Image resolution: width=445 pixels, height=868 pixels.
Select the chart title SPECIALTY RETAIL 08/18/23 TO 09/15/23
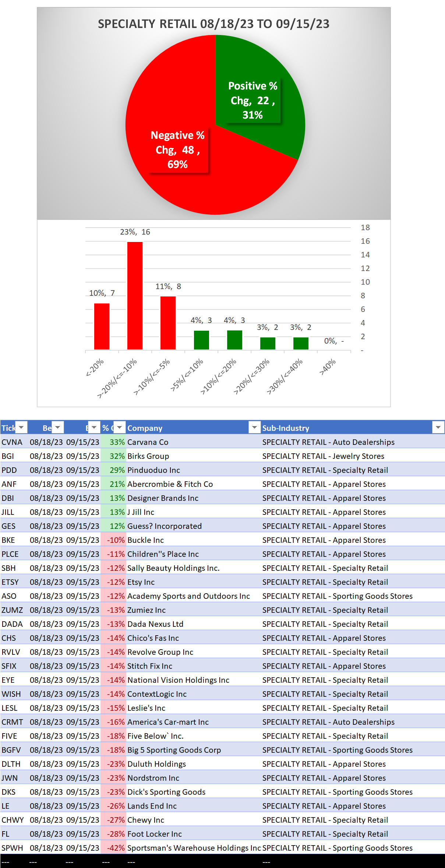pyautogui.click(x=213, y=24)
